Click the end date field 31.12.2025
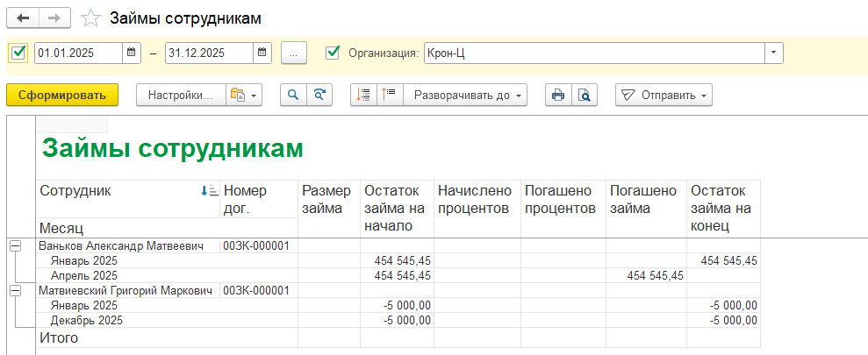 point(209,53)
